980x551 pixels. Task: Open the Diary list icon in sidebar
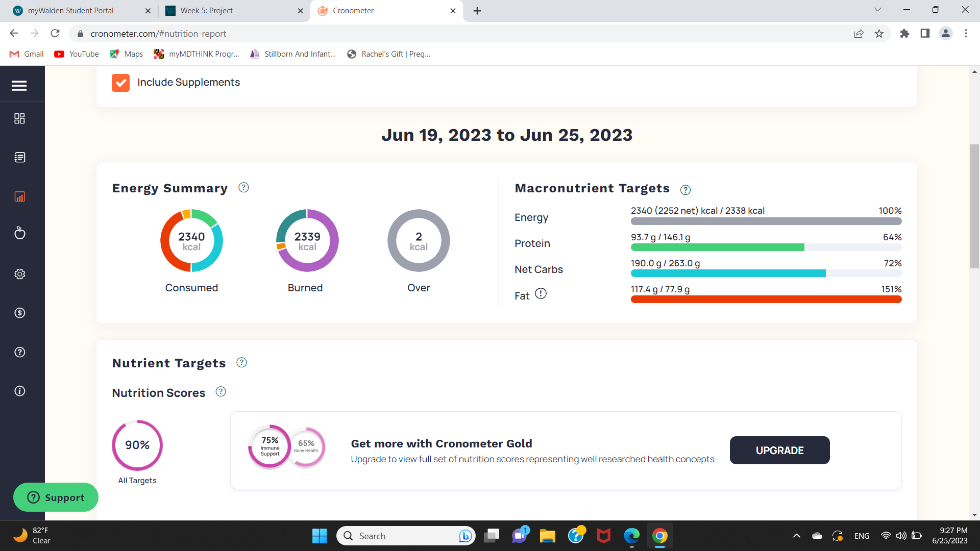point(19,157)
